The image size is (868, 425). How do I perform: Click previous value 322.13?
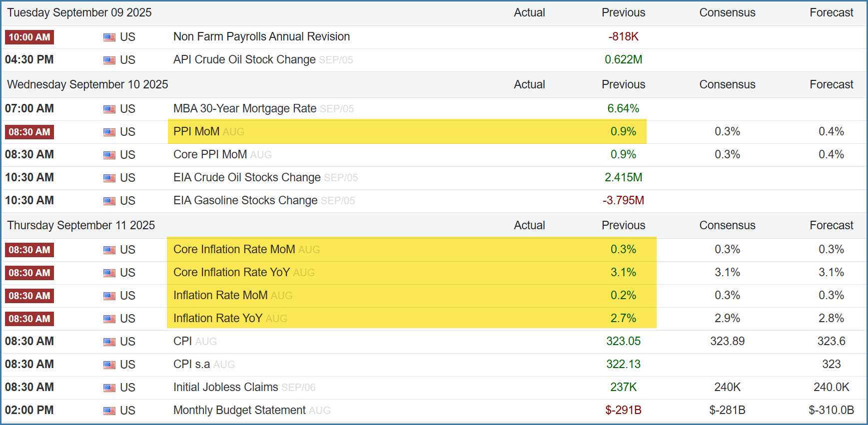(x=624, y=364)
